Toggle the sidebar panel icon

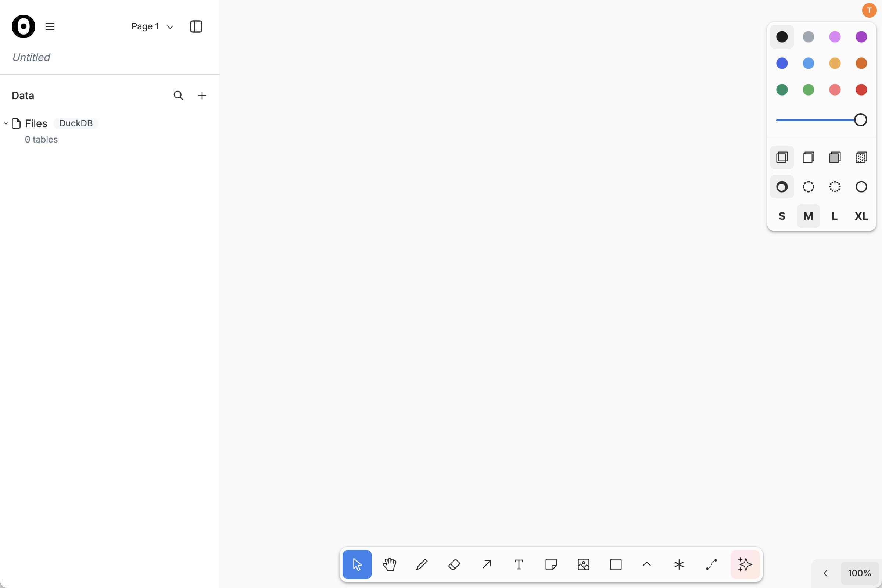click(x=196, y=26)
